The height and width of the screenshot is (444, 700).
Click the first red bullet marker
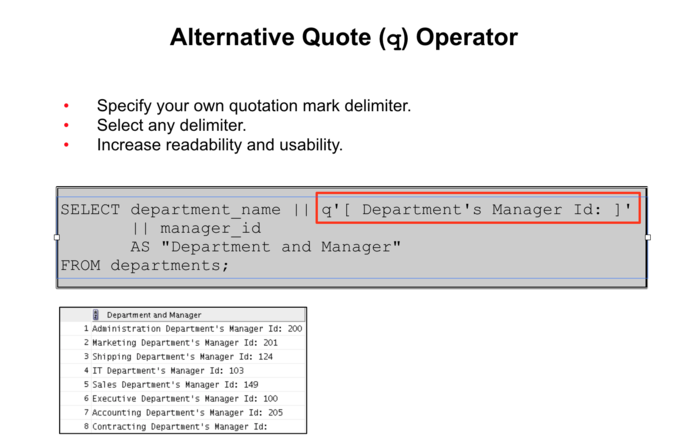click(66, 106)
